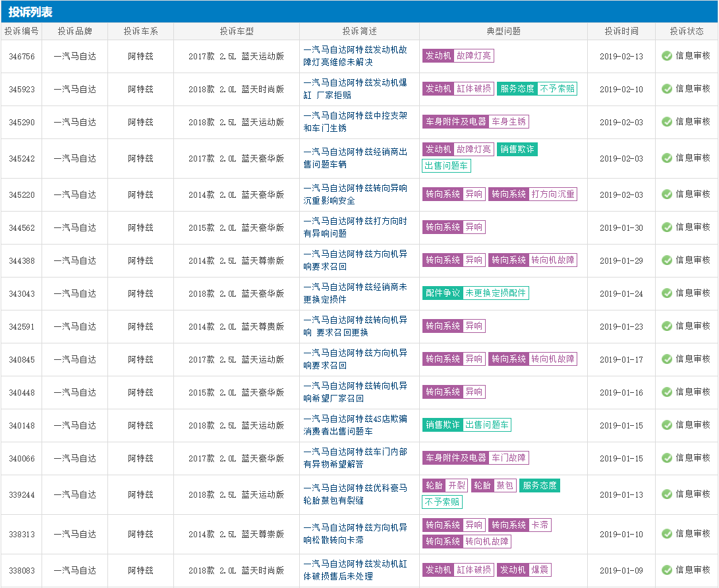Select the status check icon in row 340148
Screen dimensions: 719x588
pyautogui.click(x=667, y=426)
